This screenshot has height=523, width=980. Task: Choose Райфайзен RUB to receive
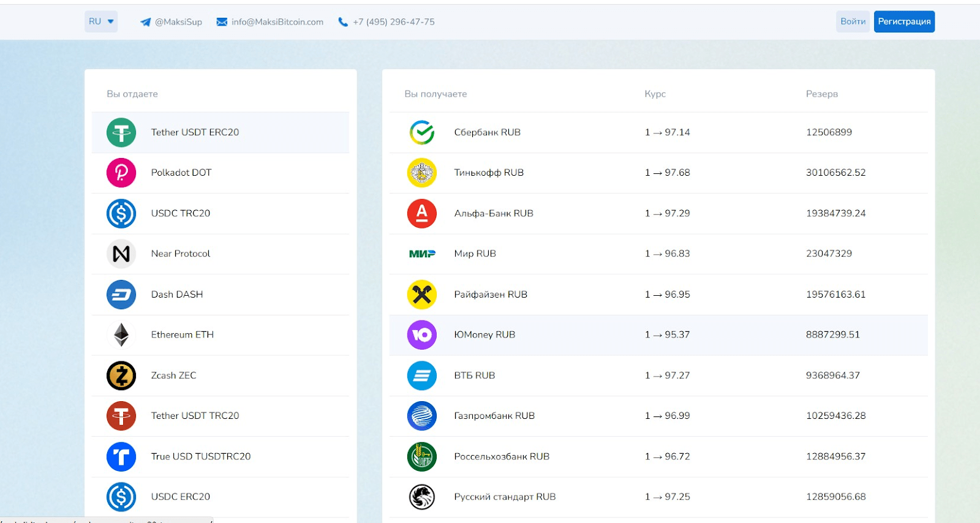pyautogui.click(x=658, y=295)
